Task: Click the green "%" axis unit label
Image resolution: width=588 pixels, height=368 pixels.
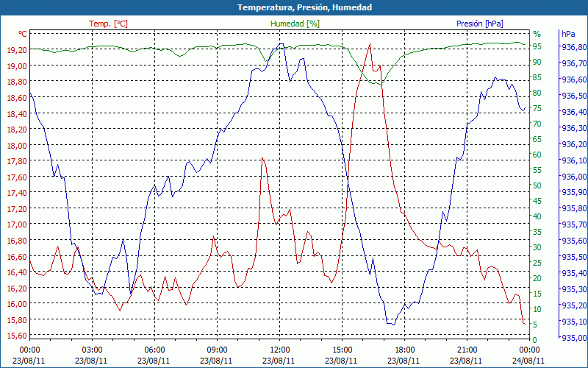Action: coord(537,34)
